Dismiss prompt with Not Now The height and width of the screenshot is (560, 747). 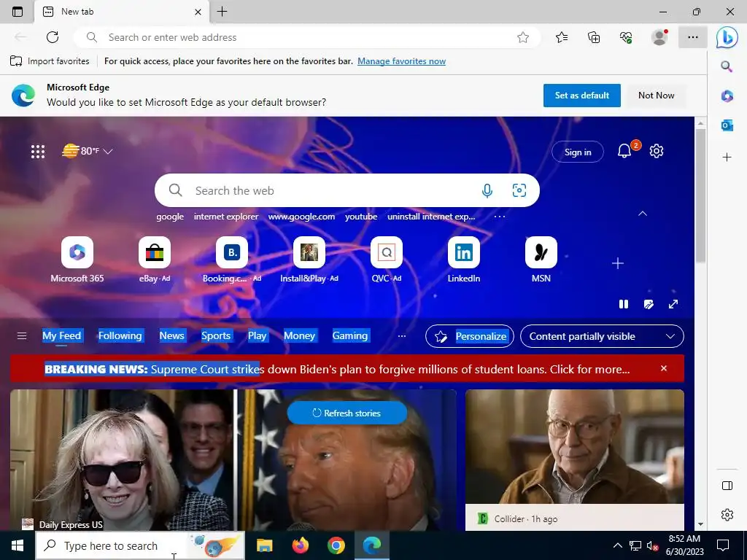[656, 96]
